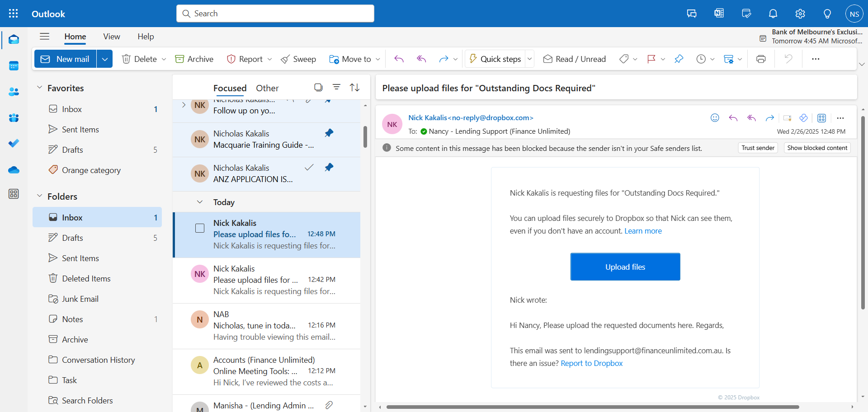Click the Upload files button
Image resolution: width=868 pixels, height=412 pixels.
click(x=625, y=267)
